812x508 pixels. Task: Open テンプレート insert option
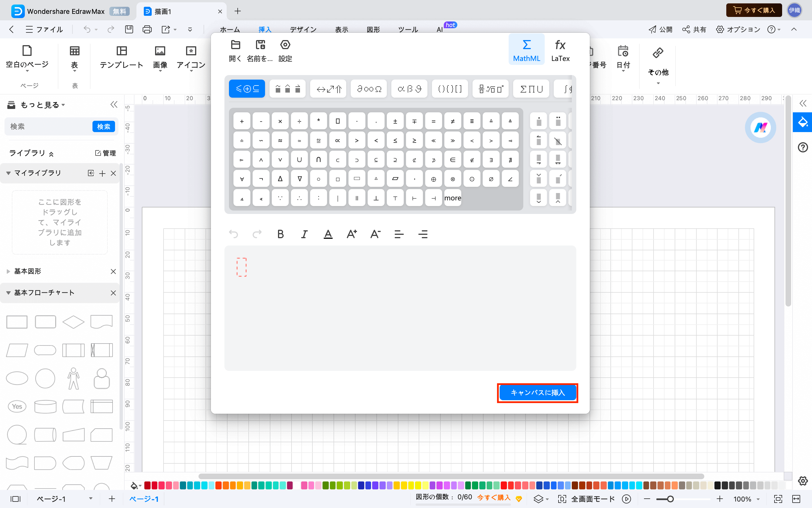[122, 57]
